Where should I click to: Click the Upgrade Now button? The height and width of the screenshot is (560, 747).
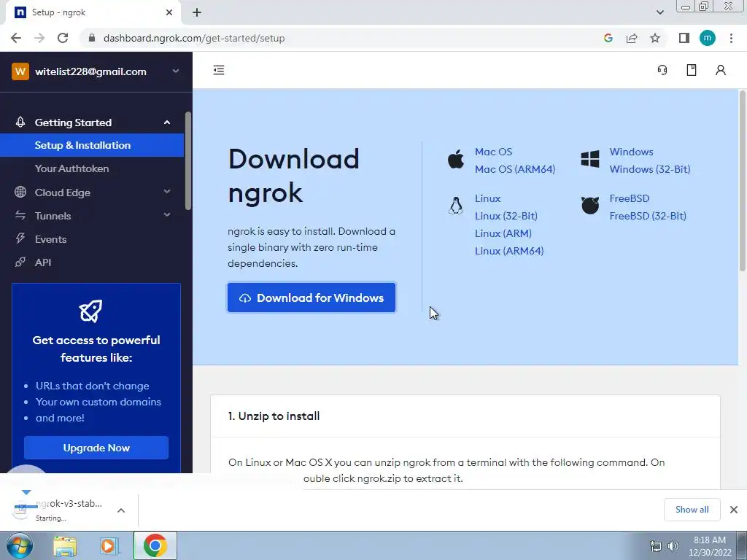pos(96,448)
